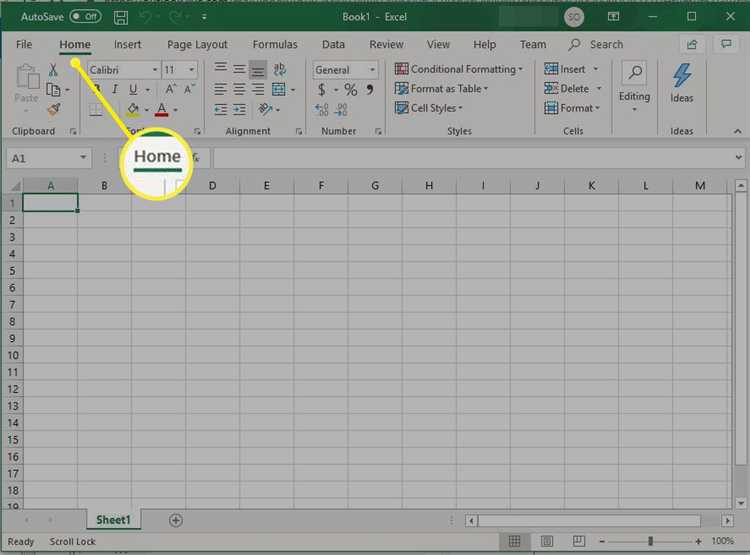Click the Decrease Decimal icon
The image size is (750, 555).
[x=341, y=110]
